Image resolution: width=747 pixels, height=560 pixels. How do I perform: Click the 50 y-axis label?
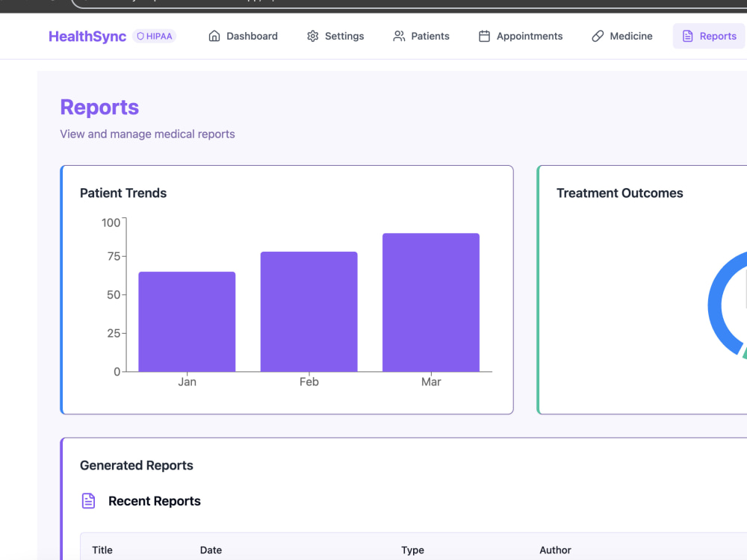(x=114, y=295)
